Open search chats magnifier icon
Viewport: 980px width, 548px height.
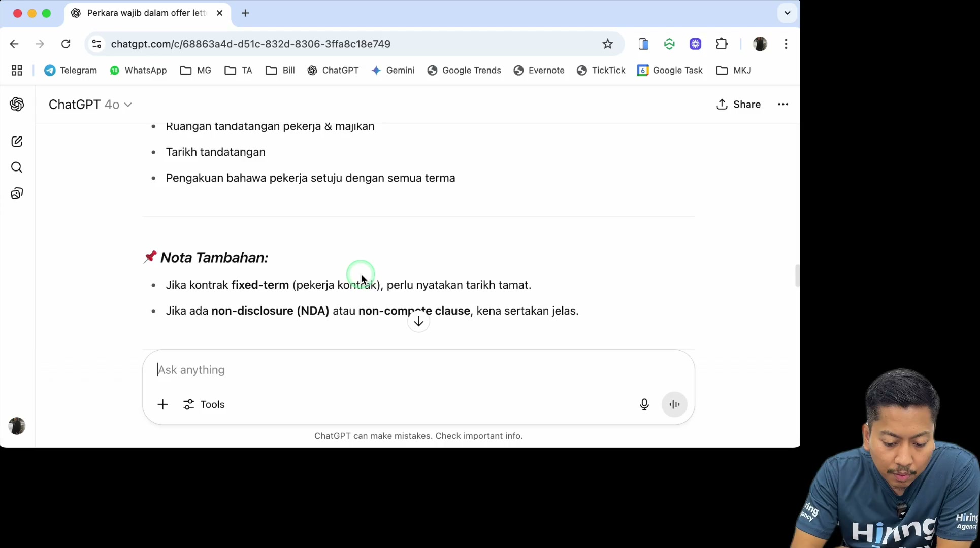17,167
